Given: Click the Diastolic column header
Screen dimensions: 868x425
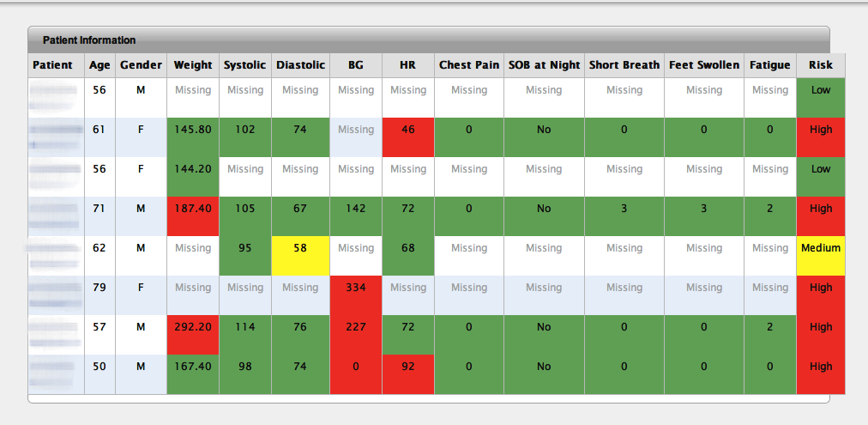Looking at the screenshot, I should click(300, 65).
